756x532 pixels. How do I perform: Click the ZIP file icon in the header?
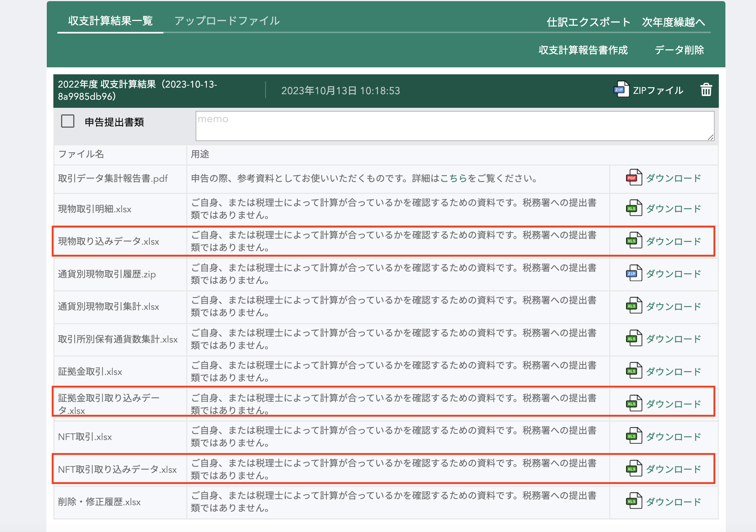(621, 89)
